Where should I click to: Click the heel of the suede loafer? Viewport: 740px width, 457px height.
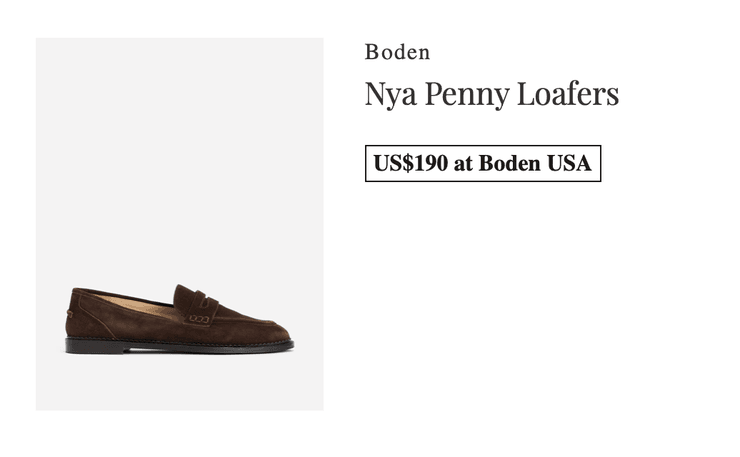click(x=76, y=320)
